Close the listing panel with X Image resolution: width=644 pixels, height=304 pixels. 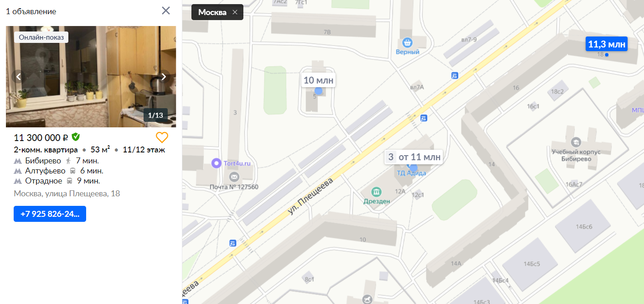(x=166, y=10)
